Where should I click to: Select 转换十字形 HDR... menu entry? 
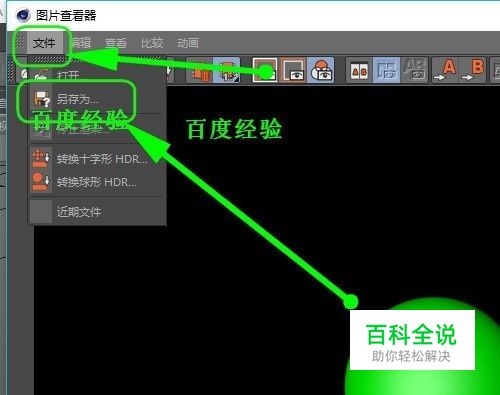click(97, 159)
